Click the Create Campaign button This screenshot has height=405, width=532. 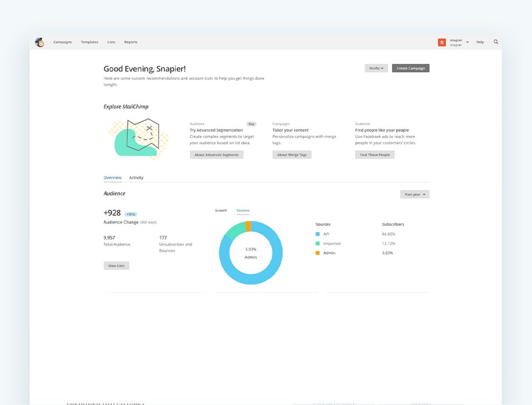[x=410, y=68]
